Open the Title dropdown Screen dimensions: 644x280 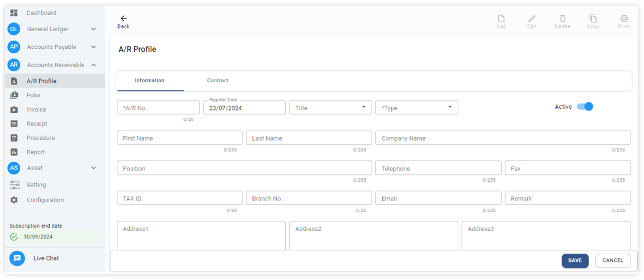[x=330, y=108]
